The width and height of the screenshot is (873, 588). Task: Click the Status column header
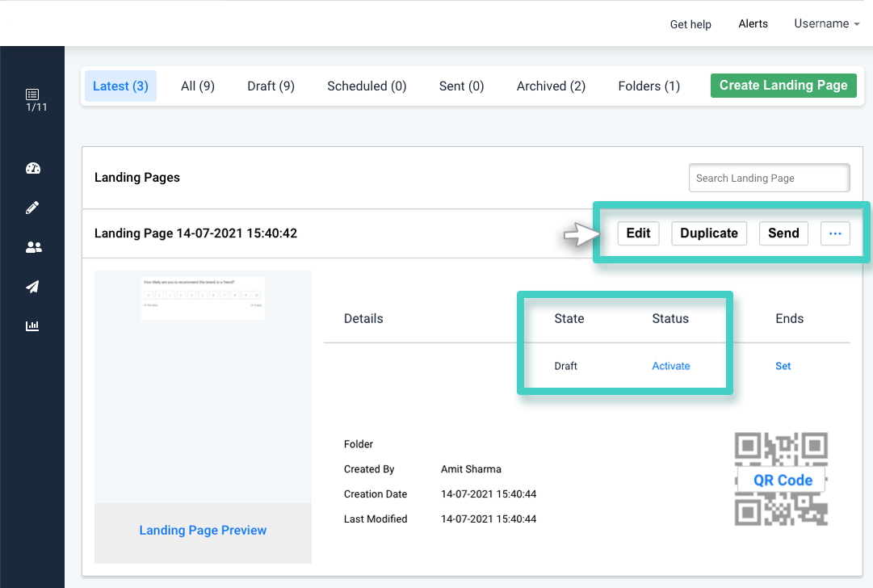[x=670, y=318]
